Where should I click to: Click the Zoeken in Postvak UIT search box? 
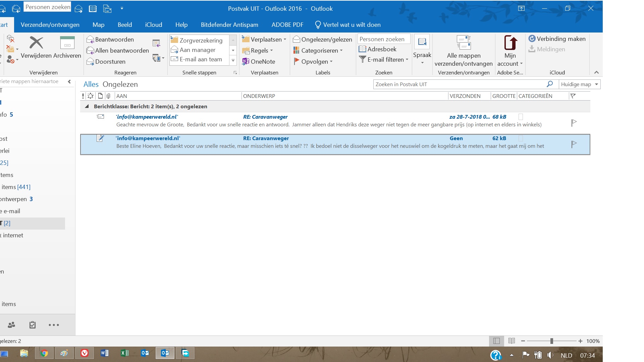460,84
